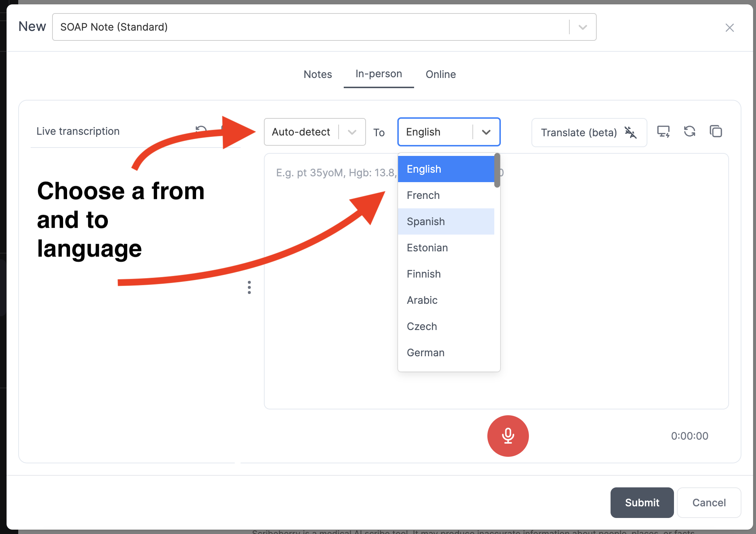Screen dimensions: 756x534
Task: Close the dialog with the X icon
Action: pos(729,28)
